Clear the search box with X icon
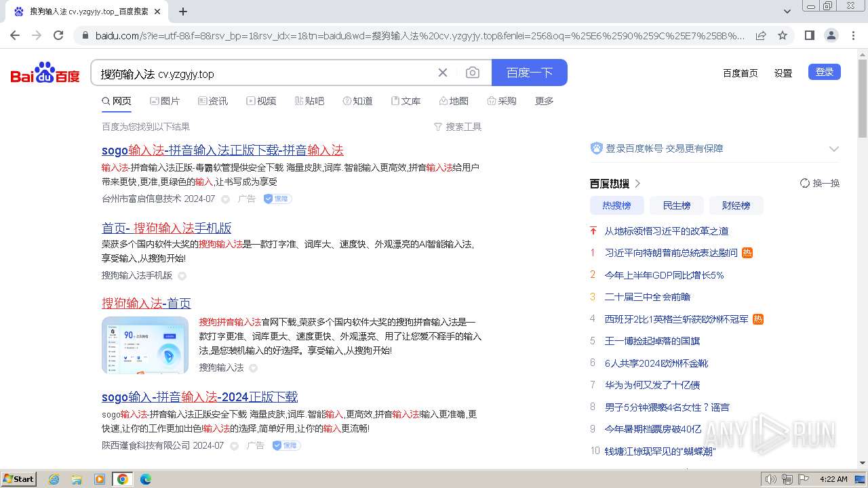This screenshot has height=488, width=868. coord(443,73)
